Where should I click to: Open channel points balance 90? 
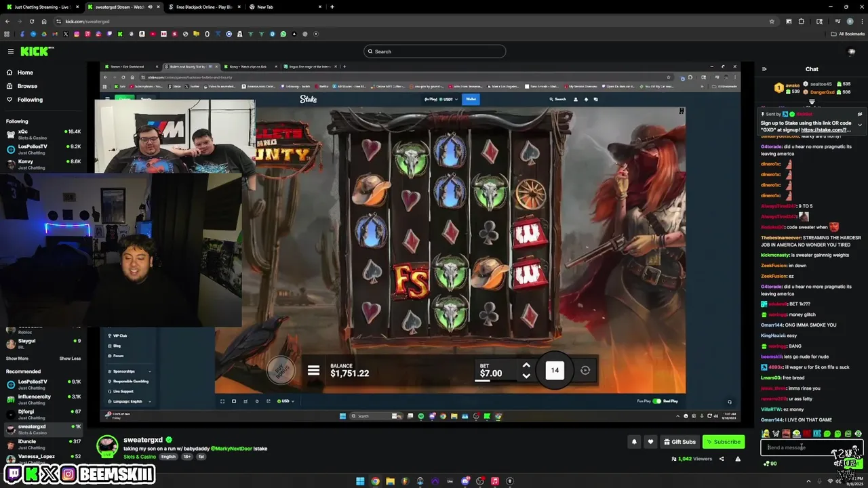[770, 464]
